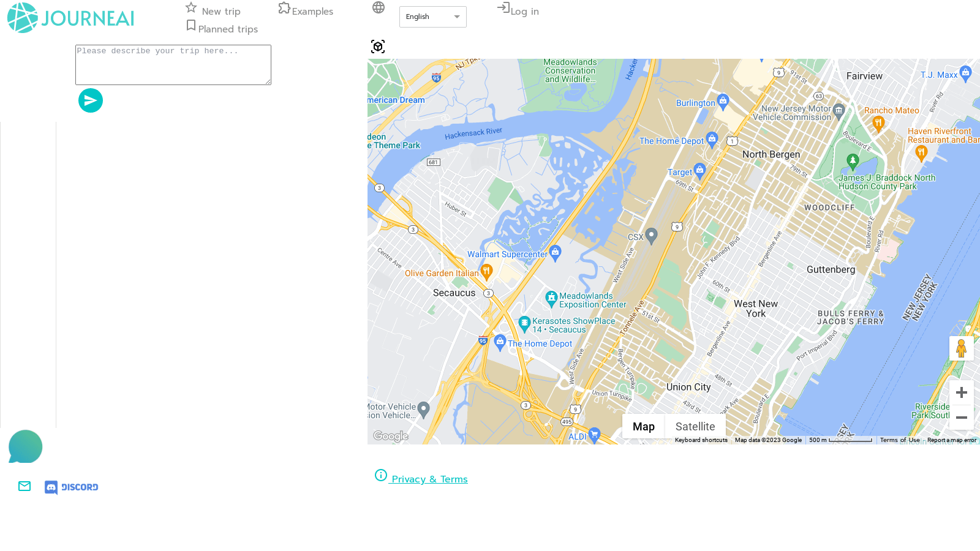Image resolution: width=980 pixels, height=551 pixels.
Task: Zoom out on the map
Action: pyautogui.click(x=962, y=418)
